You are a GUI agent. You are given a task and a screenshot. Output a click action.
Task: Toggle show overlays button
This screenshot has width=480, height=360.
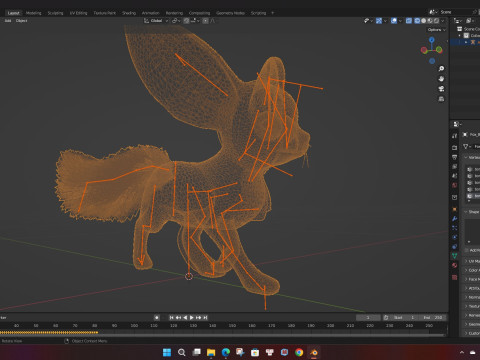click(x=394, y=21)
